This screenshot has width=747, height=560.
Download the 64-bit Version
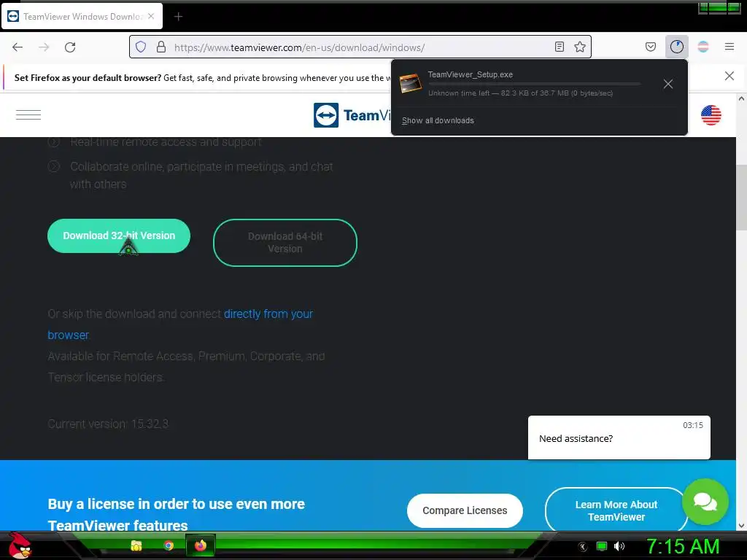[285, 242]
